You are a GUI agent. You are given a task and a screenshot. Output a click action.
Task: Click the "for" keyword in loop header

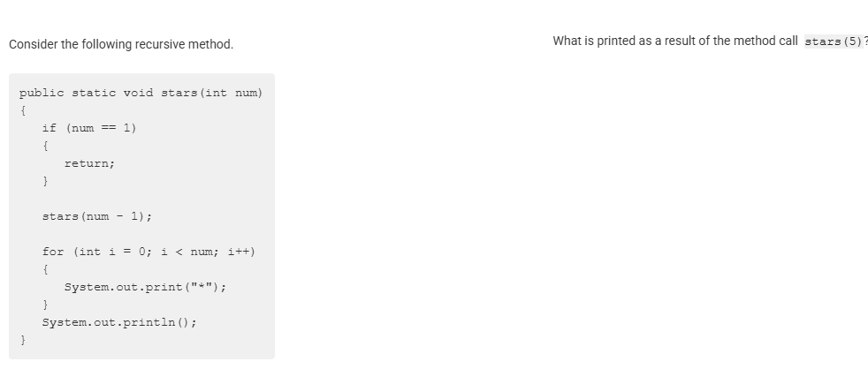point(53,252)
